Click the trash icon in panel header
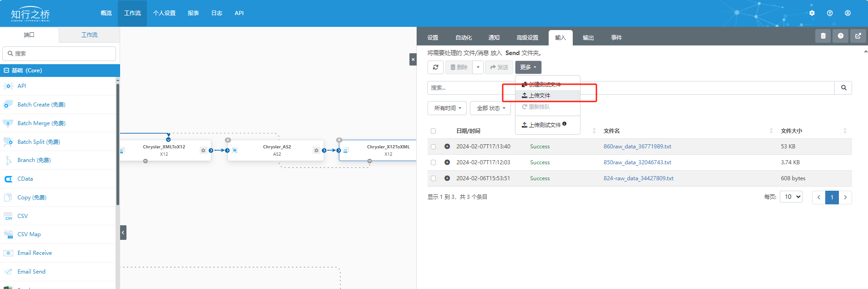The width and height of the screenshot is (868, 289). click(823, 36)
